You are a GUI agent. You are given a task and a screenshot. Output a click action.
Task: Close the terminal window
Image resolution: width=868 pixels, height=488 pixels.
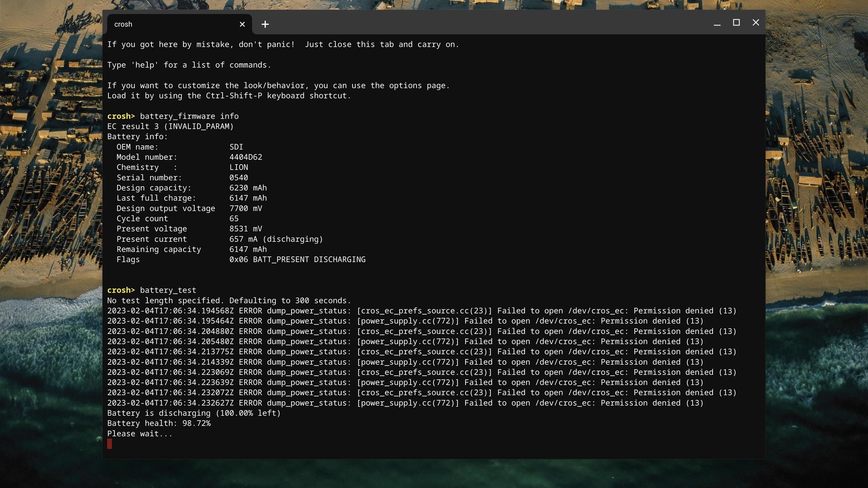pyautogui.click(x=756, y=23)
